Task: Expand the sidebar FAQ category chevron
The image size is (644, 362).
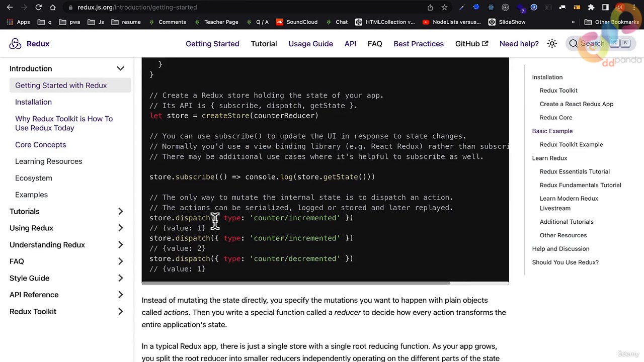Action: [120, 261]
